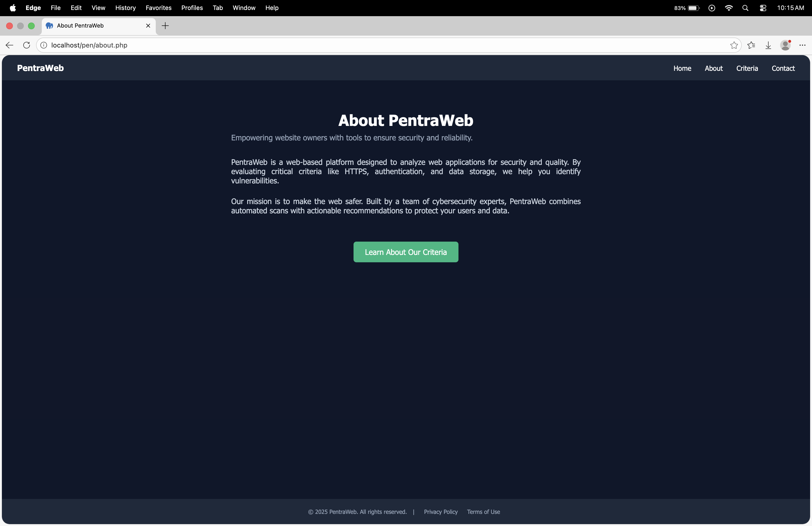The height and width of the screenshot is (526, 812).
Task: Reload the page with refresh icon
Action: point(27,45)
